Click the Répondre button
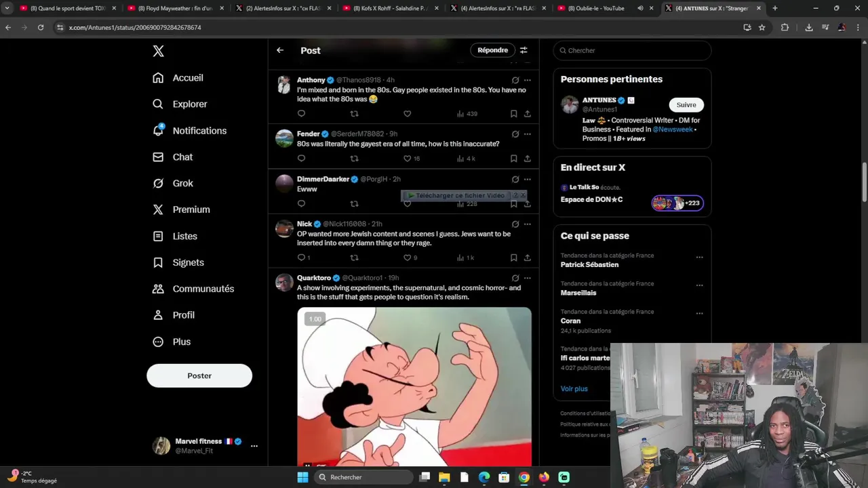The height and width of the screenshot is (488, 868). 492,50
